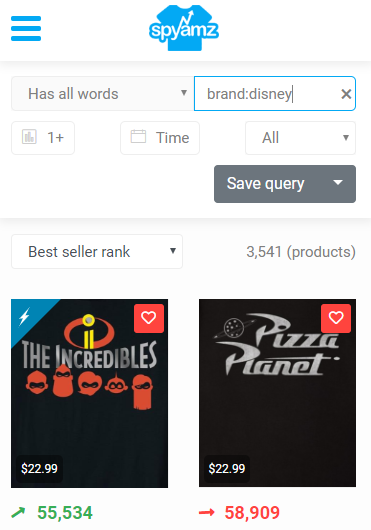The height and width of the screenshot is (530, 371).
Task: Favorite the Pizza Planet shirt heart icon
Action: pos(336,318)
